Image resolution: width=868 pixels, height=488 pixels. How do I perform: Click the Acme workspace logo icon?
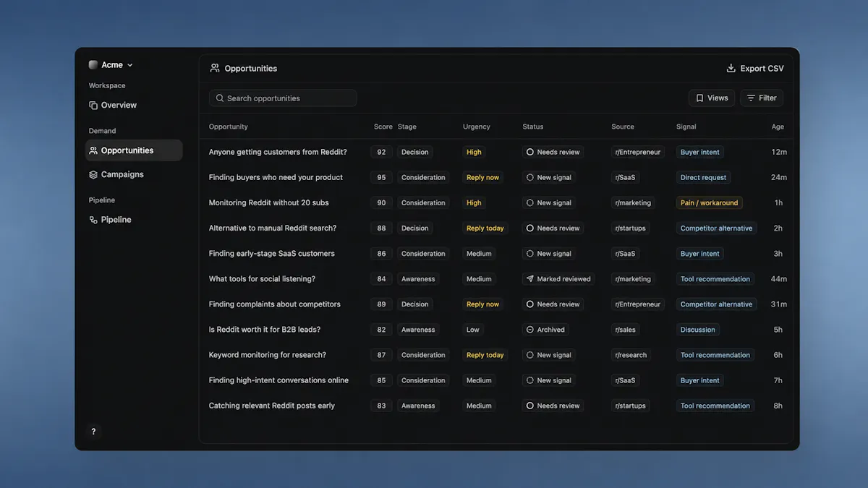[x=93, y=65]
